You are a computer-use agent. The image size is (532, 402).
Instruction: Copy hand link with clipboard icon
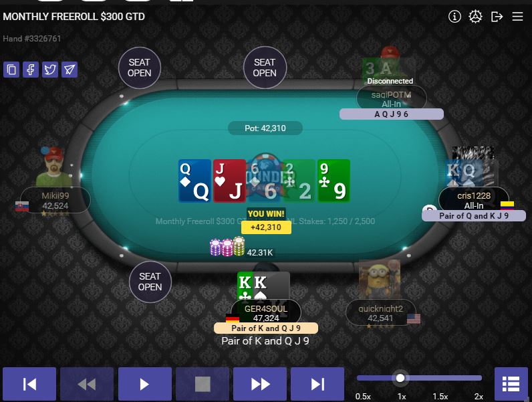(11, 70)
